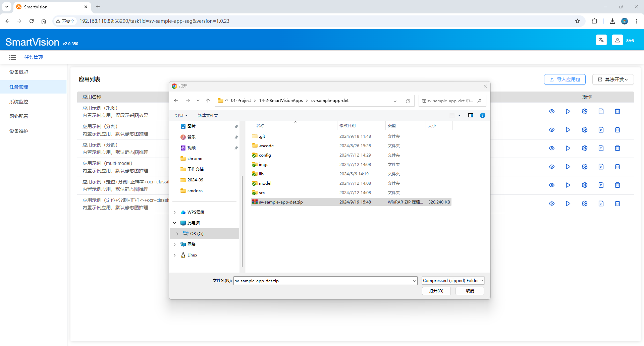This screenshot has width=644, height=346.
Task: Go back in the file dialog
Action: pos(176,101)
